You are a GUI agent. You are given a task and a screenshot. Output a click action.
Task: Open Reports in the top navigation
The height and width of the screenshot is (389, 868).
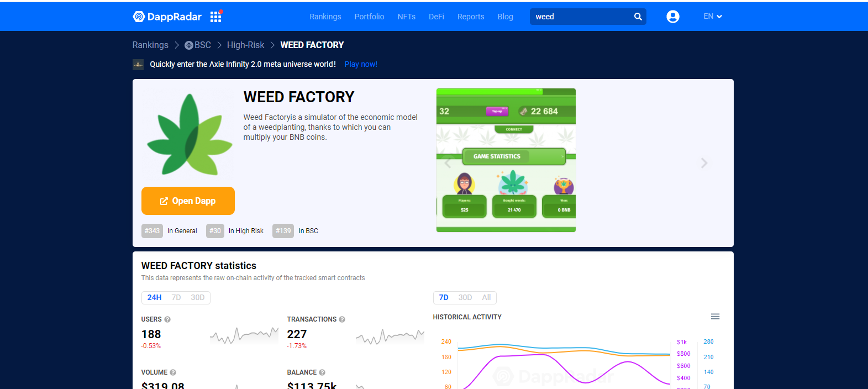click(471, 17)
